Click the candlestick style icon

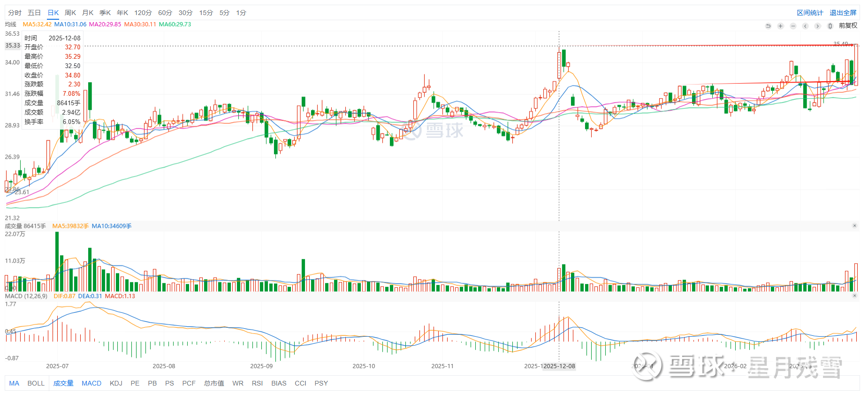[830, 26]
